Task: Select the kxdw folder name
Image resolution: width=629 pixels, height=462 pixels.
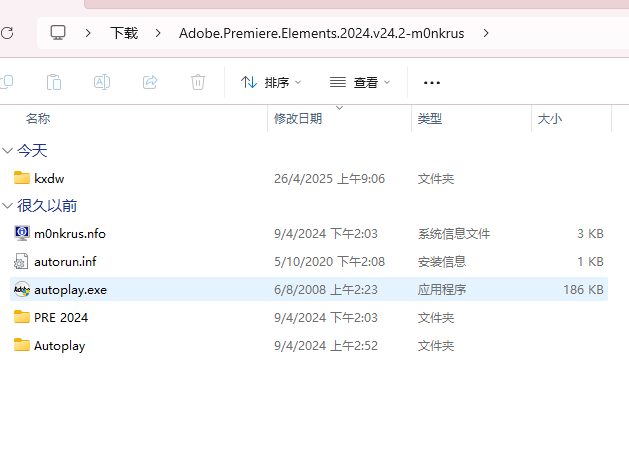Action: pos(49,178)
